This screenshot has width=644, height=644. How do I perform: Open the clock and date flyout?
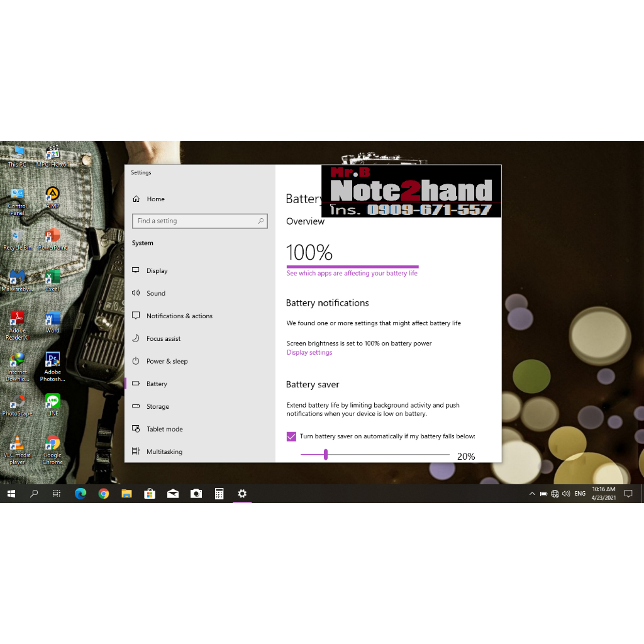click(x=603, y=494)
